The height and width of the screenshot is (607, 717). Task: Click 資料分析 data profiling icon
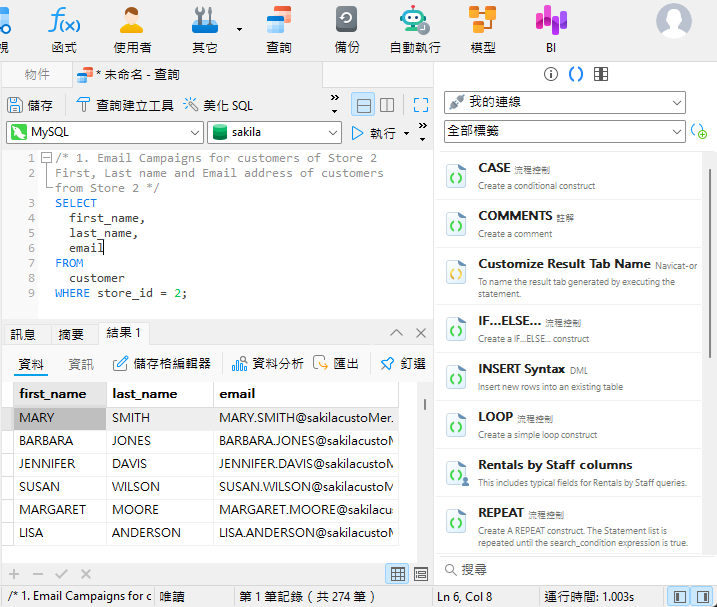[267, 364]
